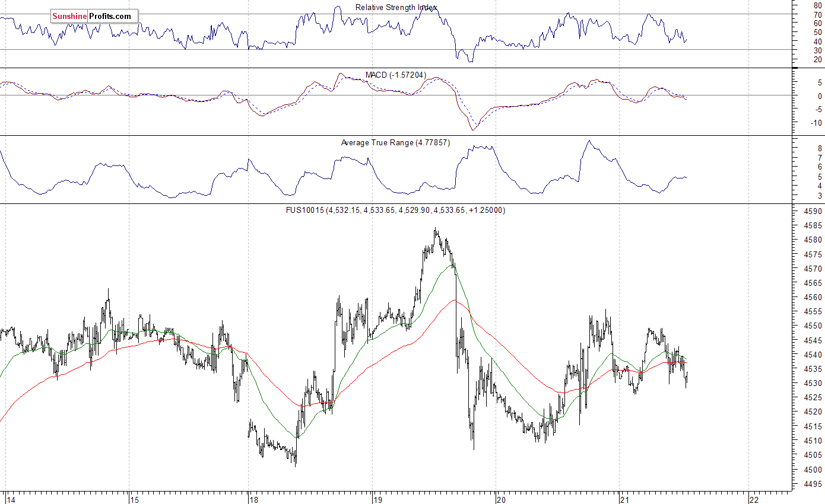Click the MACD axis value -10
The image size is (825, 504).
pyautogui.click(x=817, y=123)
